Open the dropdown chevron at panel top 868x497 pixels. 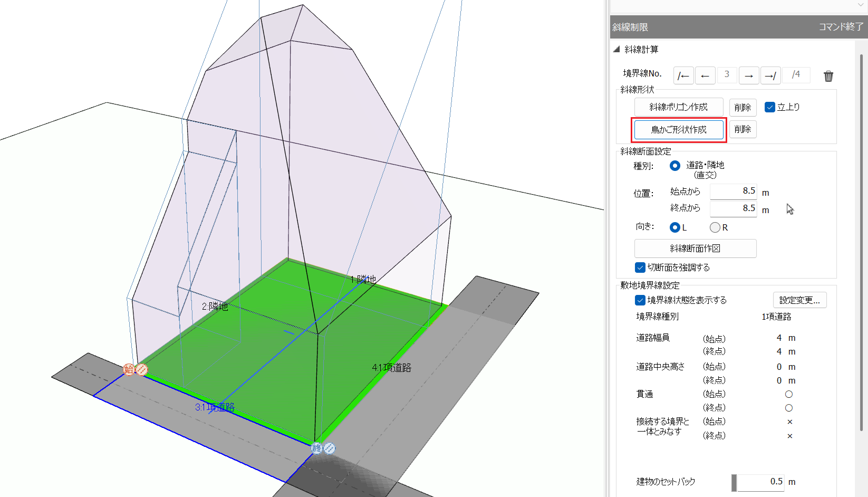[x=862, y=4]
